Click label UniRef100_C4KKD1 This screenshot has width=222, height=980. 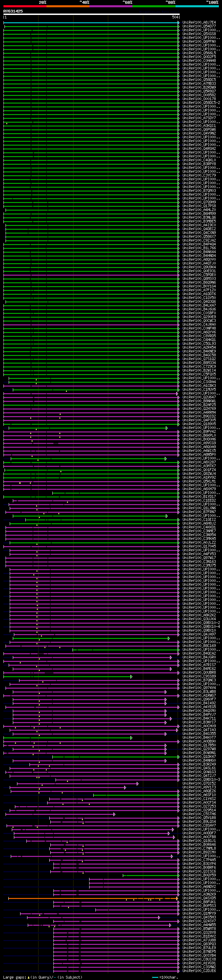tap(199, 527)
